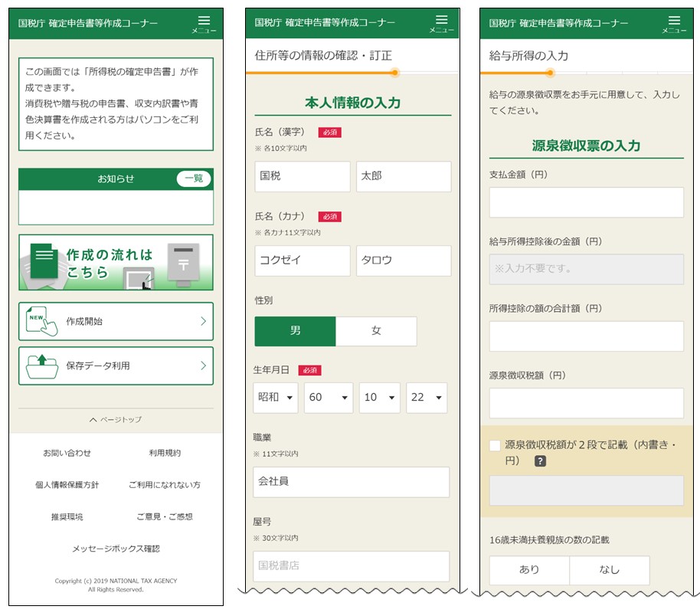Open the 昭和 era dropdown
The width and height of the screenshot is (700, 616).
click(276, 398)
